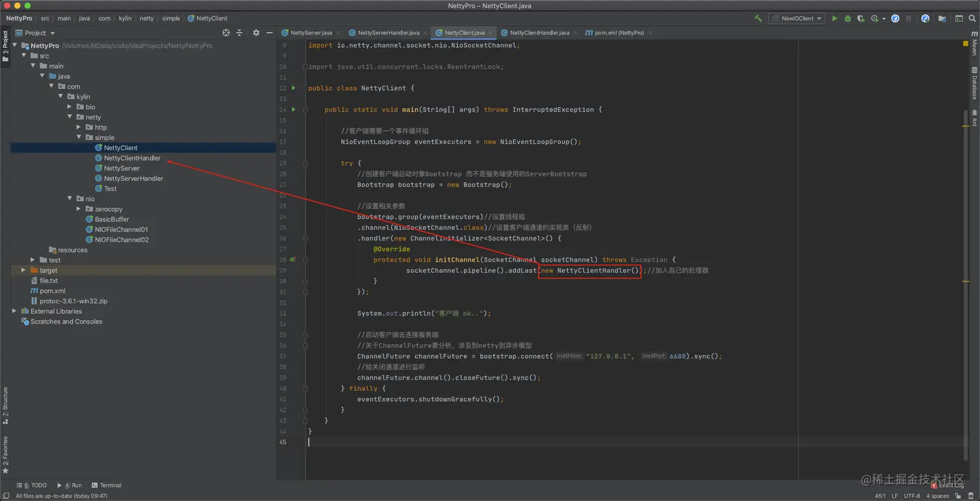
Task: Open Project panel settings gear
Action: [256, 32]
